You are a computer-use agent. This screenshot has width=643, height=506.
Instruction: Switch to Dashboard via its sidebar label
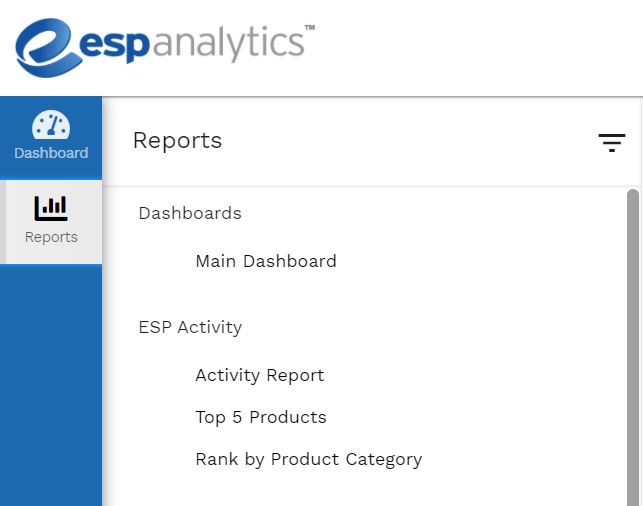51,153
